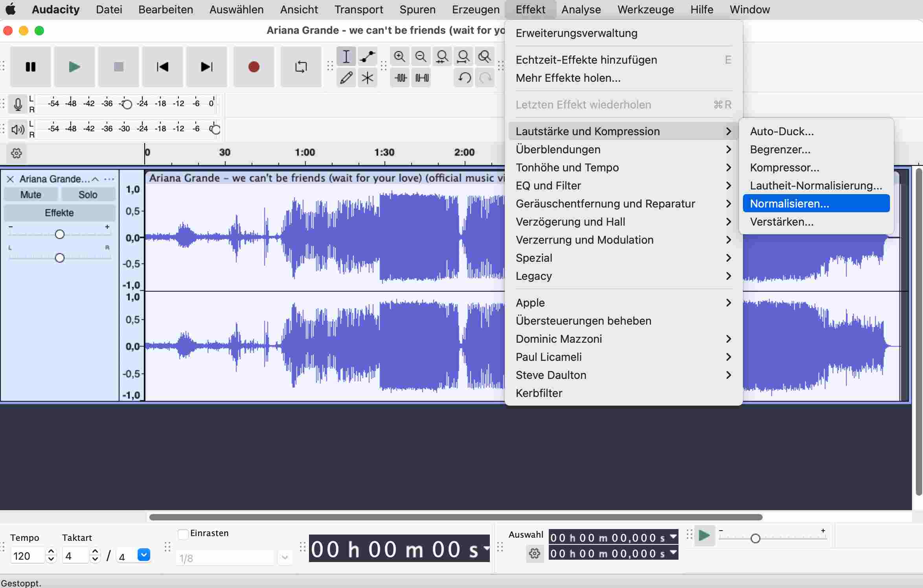Solo the Ariana Grande track
This screenshot has width=923, height=588.
coord(88,195)
